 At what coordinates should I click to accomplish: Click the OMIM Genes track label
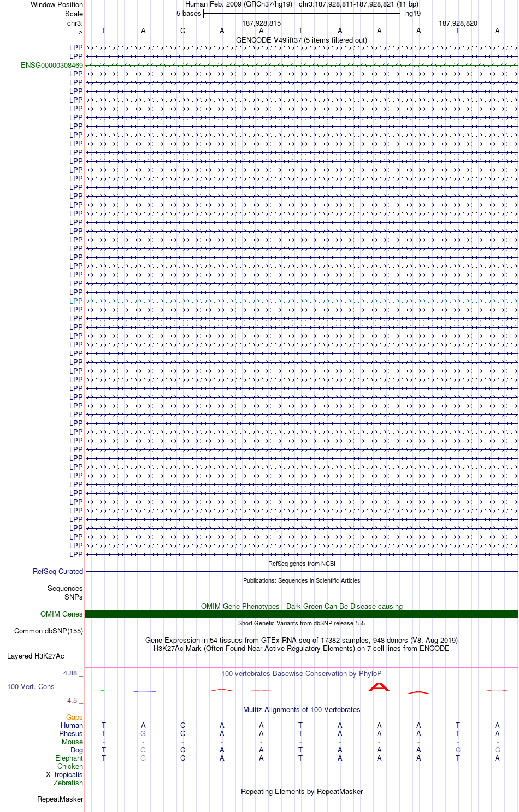pos(62,614)
